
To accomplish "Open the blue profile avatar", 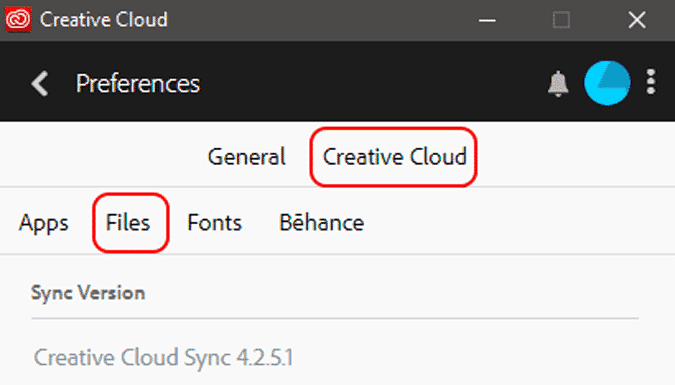I will [x=607, y=83].
